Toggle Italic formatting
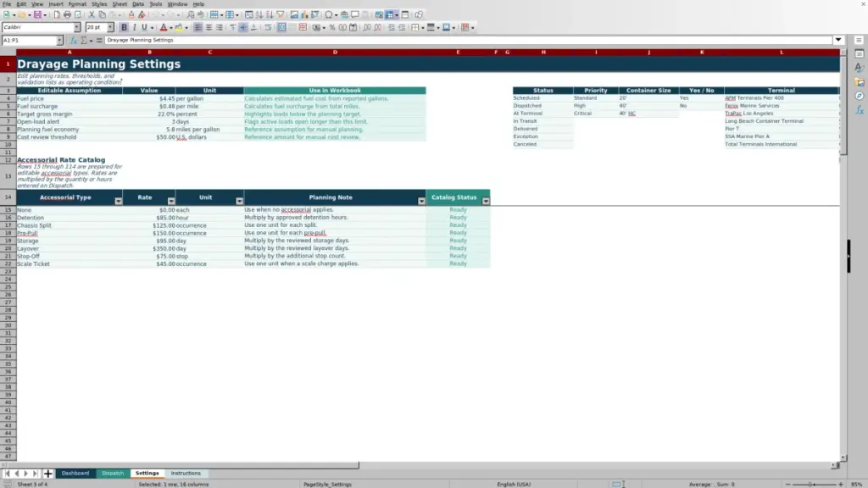Screen dimensions: 868x488 tap(134, 28)
